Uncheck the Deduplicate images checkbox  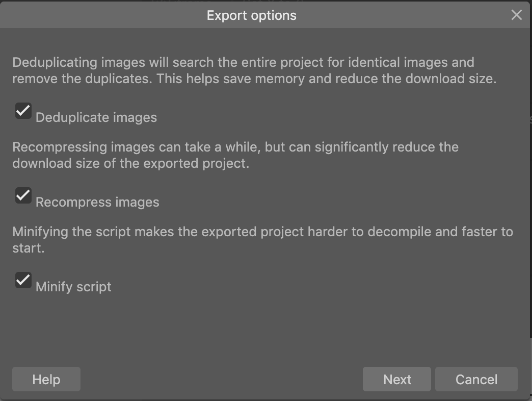click(x=23, y=111)
